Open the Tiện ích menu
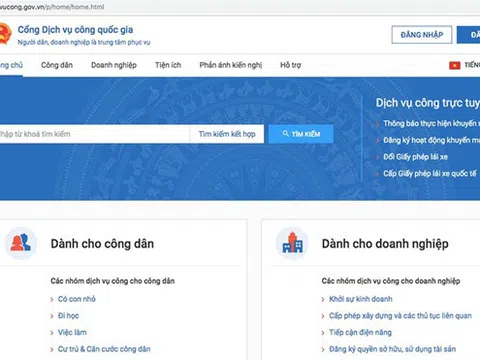480x360 pixels. click(x=168, y=65)
